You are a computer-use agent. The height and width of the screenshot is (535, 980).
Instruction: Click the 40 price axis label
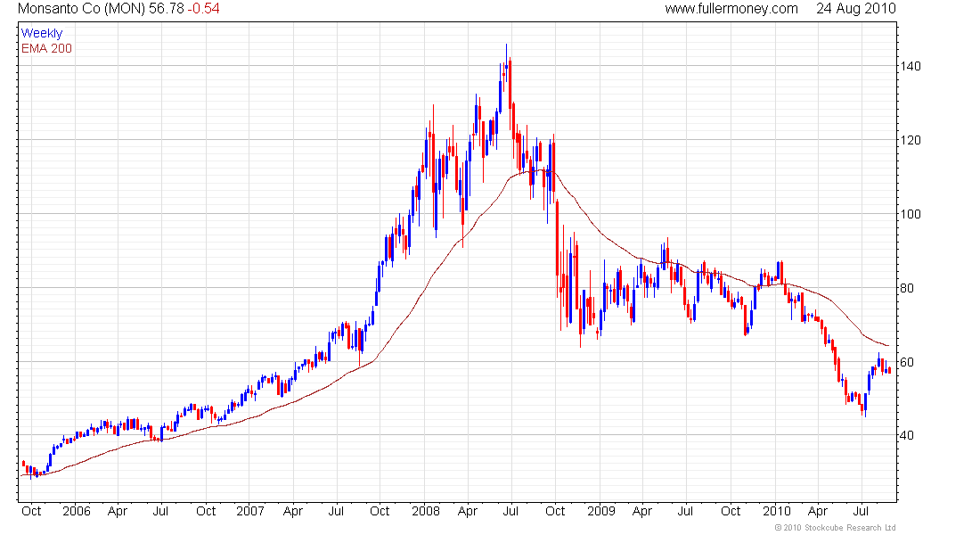tap(906, 435)
